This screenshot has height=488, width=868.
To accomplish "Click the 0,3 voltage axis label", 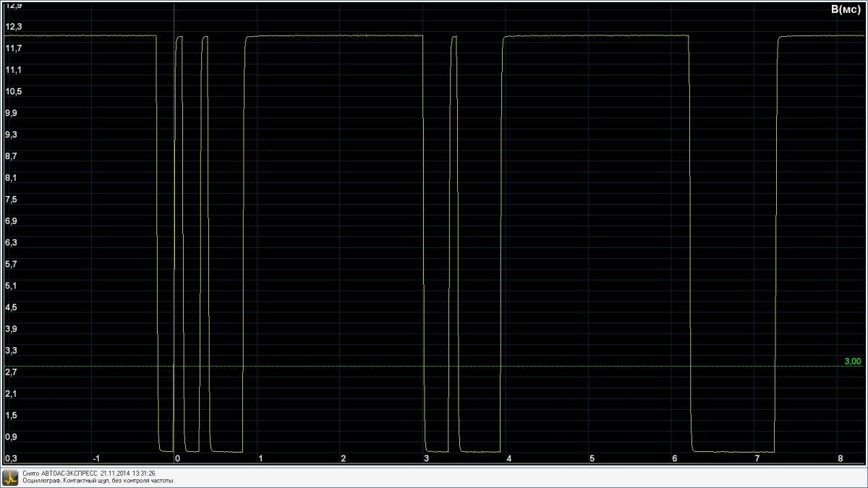I will point(11,458).
